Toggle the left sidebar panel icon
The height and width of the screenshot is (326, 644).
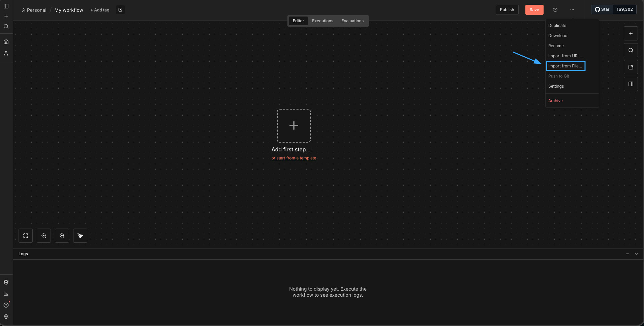(6, 6)
